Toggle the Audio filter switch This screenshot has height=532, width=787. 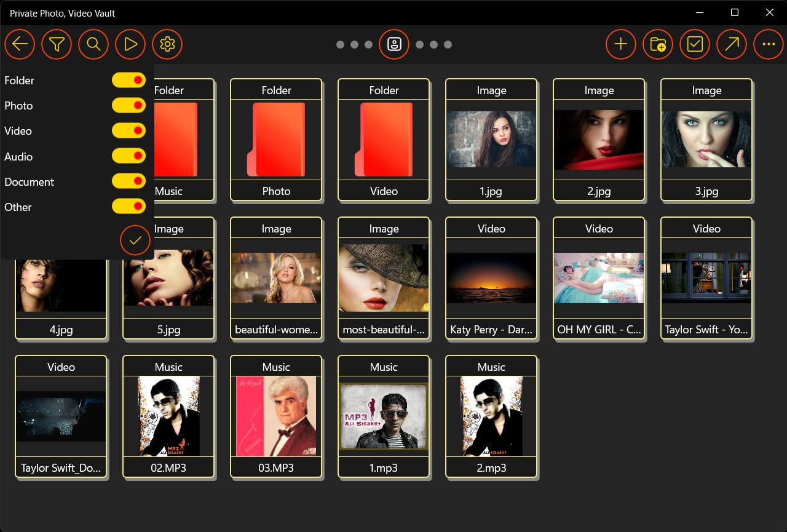(129, 156)
